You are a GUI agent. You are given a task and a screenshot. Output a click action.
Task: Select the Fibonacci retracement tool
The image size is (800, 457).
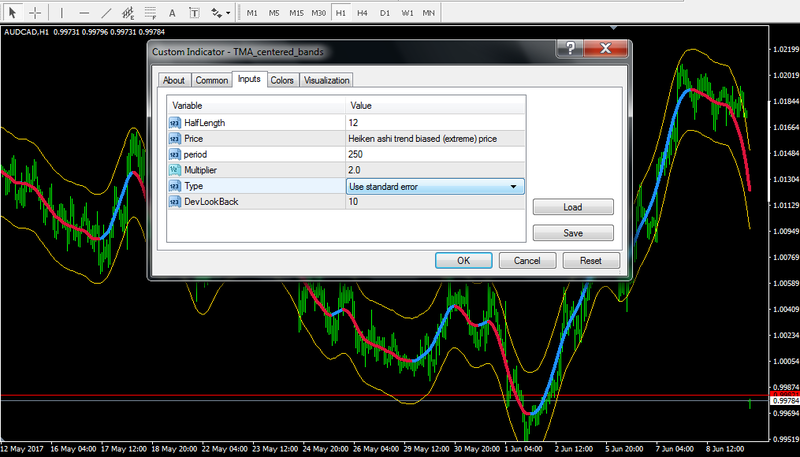(x=150, y=13)
